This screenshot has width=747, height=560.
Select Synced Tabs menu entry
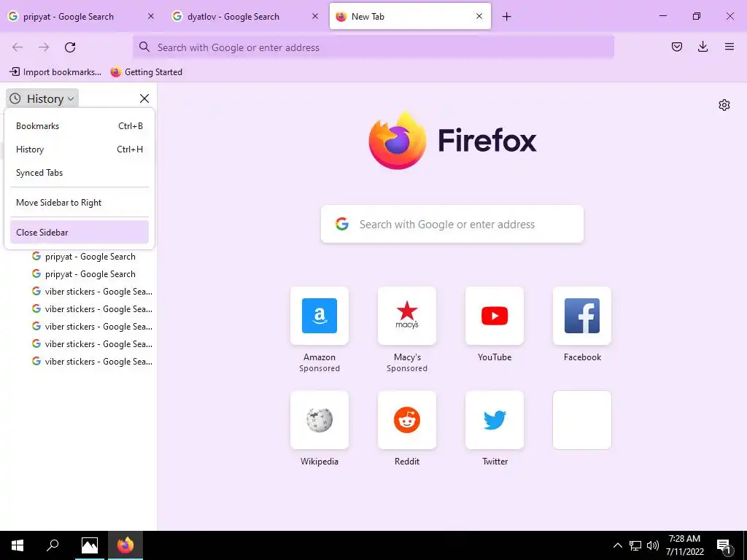click(x=79, y=173)
